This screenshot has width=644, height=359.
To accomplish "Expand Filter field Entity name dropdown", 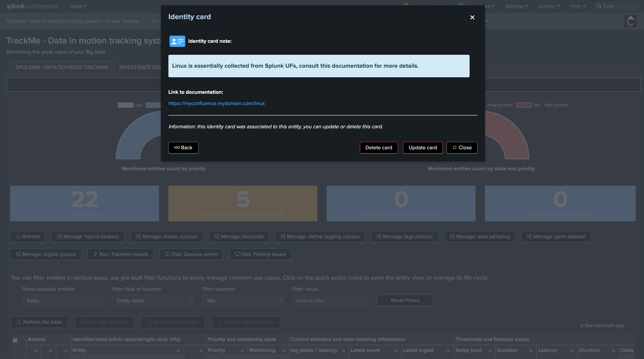I will [x=153, y=301].
